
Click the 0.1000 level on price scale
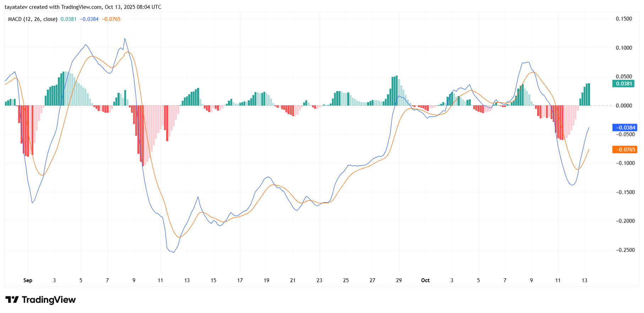coord(624,48)
